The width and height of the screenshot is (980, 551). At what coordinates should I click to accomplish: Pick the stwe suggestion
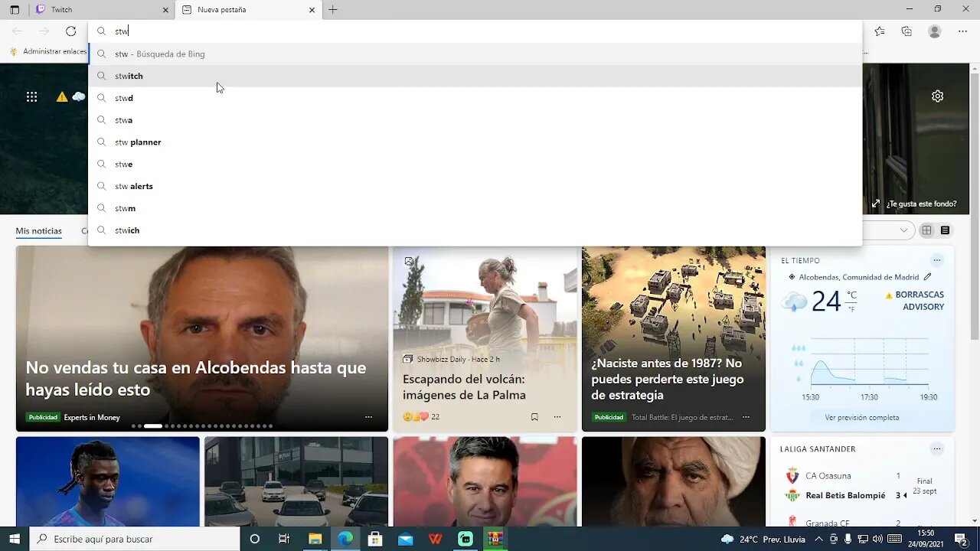[x=475, y=164]
